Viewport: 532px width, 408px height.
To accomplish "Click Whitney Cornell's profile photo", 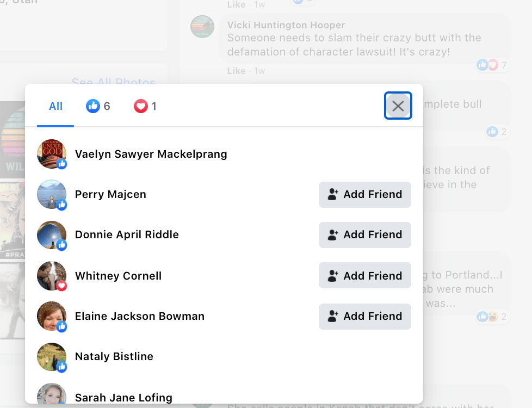I will [52, 276].
